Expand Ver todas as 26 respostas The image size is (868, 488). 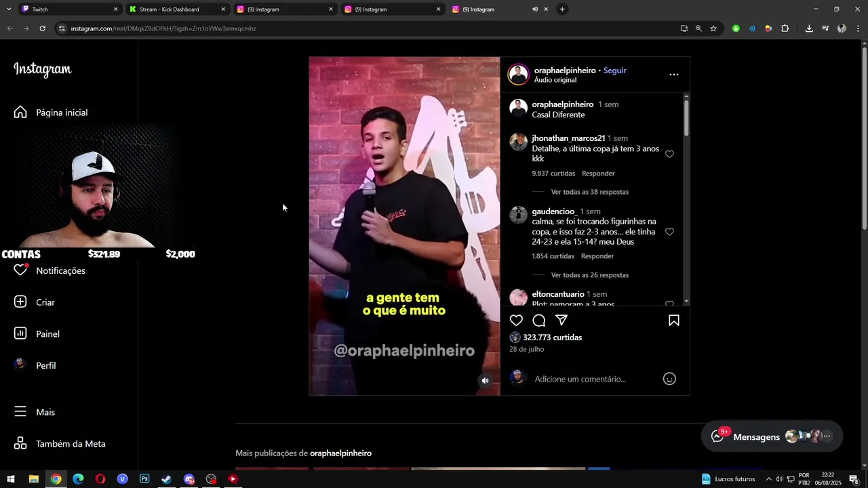point(590,275)
